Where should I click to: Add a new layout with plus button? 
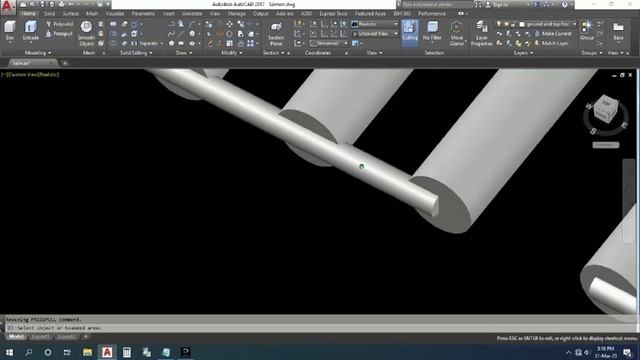point(85,337)
